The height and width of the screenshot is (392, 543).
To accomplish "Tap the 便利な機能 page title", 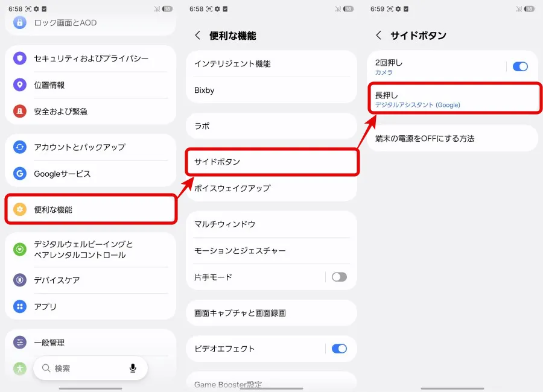I will point(232,36).
